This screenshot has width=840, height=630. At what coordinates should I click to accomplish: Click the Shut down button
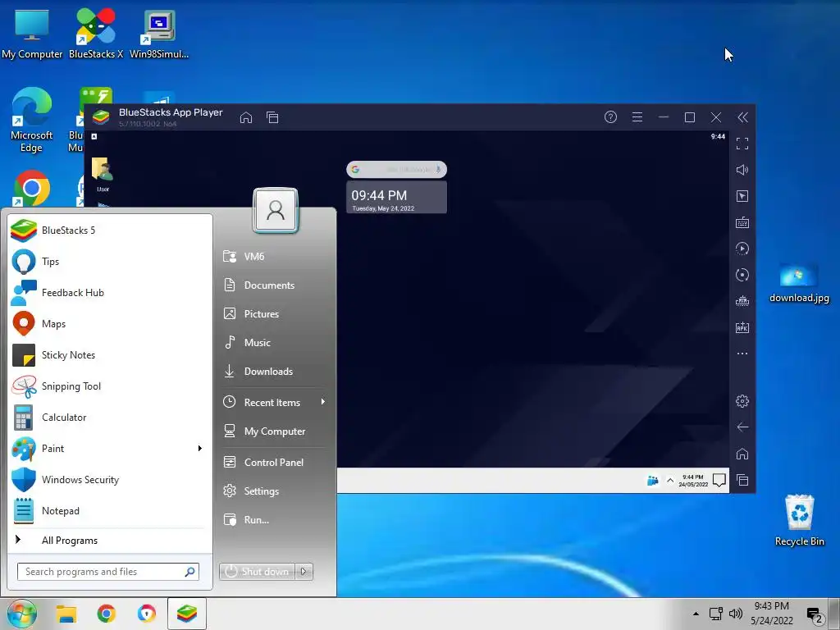click(257, 572)
